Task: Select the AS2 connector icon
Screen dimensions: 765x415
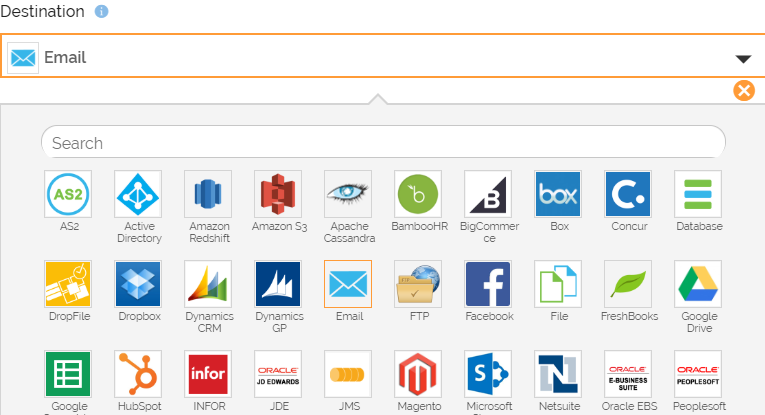Action: pyautogui.click(x=69, y=194)
